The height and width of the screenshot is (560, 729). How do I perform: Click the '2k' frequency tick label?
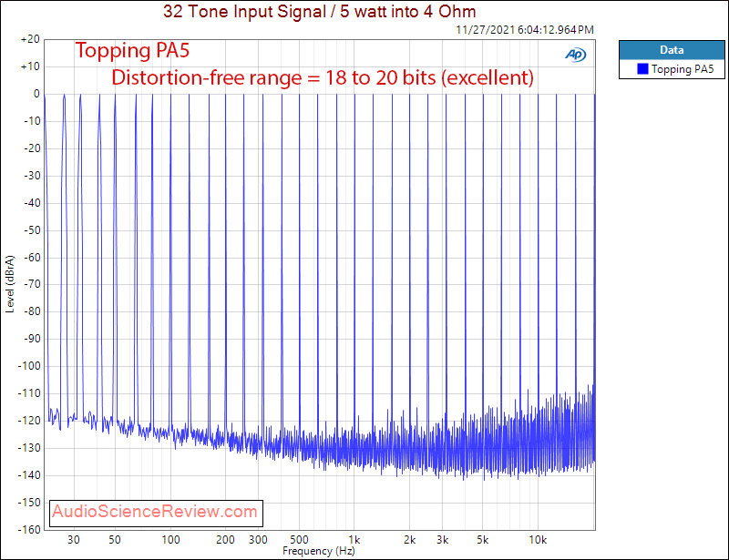[409, 540]
